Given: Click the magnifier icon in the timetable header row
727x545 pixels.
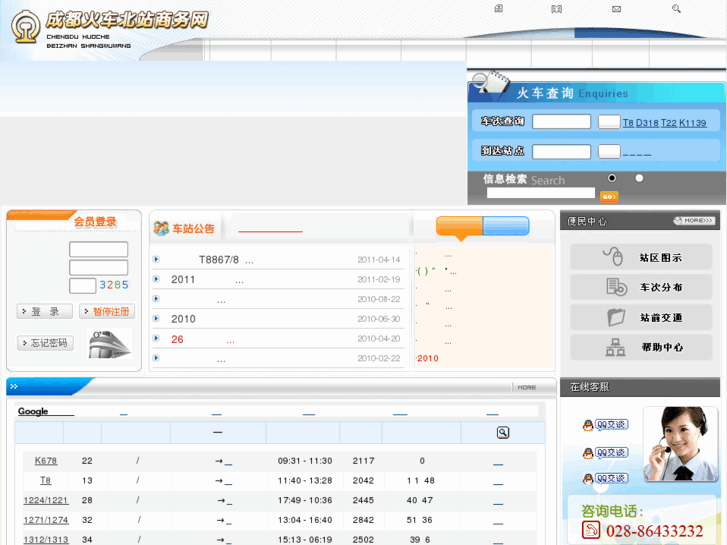Looking at the screenshot, I should click(503, 433).
